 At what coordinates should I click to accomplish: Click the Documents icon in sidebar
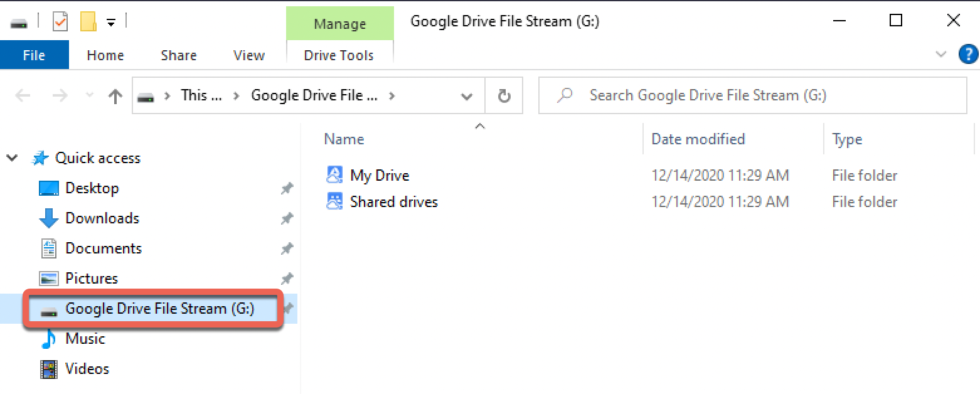[x=48, y=248]
